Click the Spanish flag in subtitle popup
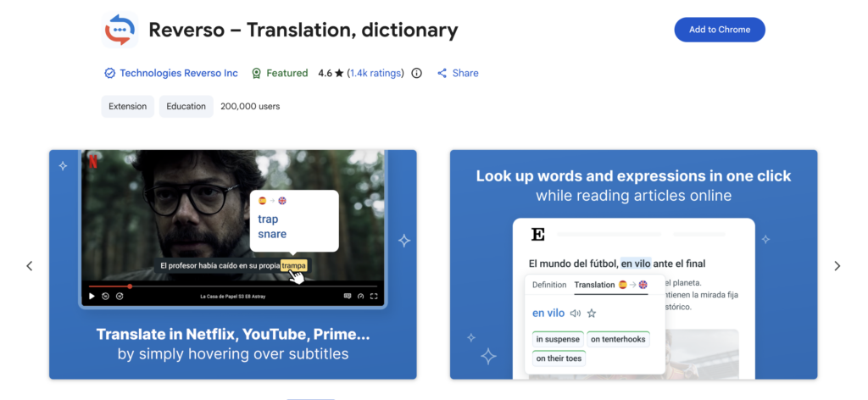This screenshot has width=868, height=400. [x=263, y=201]
